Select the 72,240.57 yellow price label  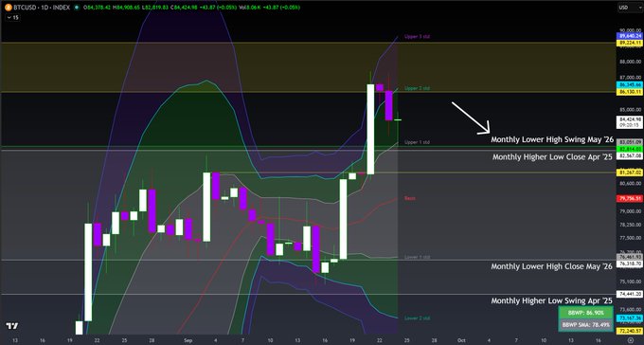[630, 331]
